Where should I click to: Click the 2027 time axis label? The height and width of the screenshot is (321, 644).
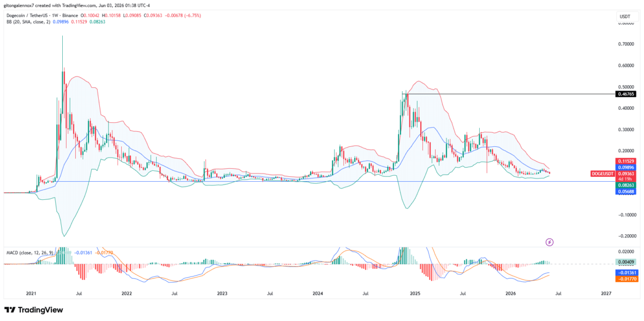(x=606, y=293)
